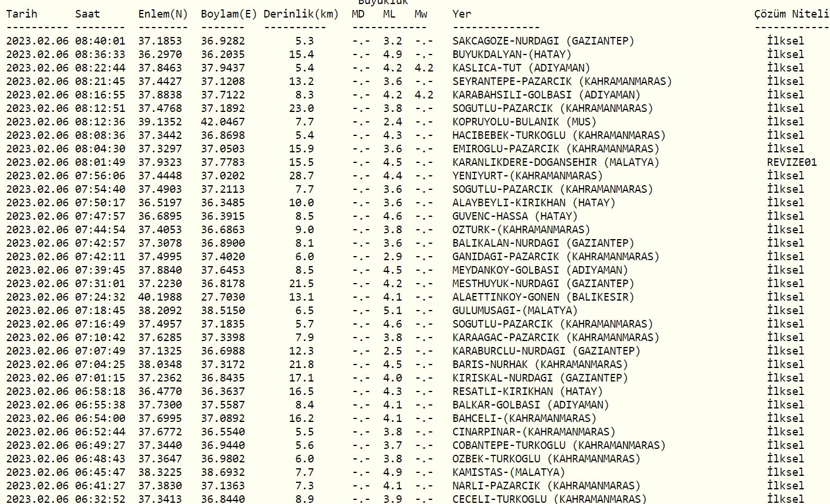Click the 08:40:01 time entry
This screenshot has height=504, width=830.
(x=100, y=41)
